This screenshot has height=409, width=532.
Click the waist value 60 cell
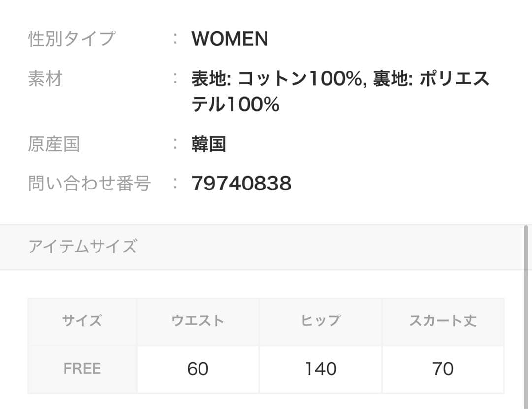pyautogui.click(x=198, y=369)
